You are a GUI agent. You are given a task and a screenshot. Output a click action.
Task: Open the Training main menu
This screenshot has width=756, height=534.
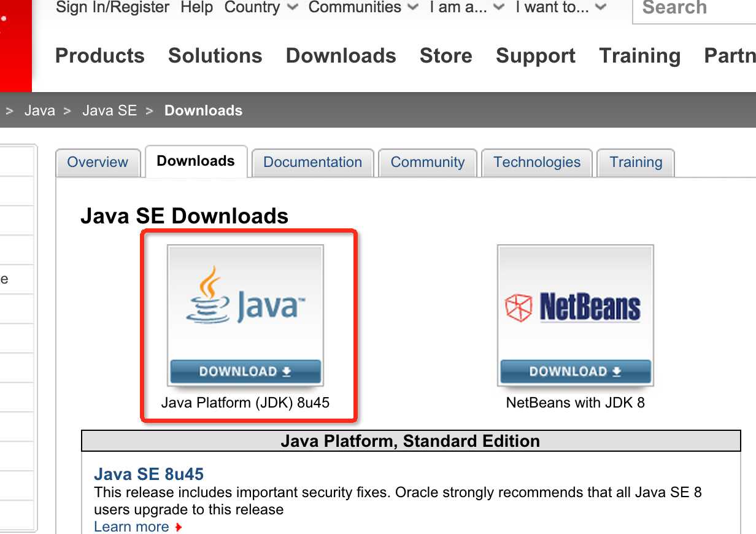[x=640, y=56]
